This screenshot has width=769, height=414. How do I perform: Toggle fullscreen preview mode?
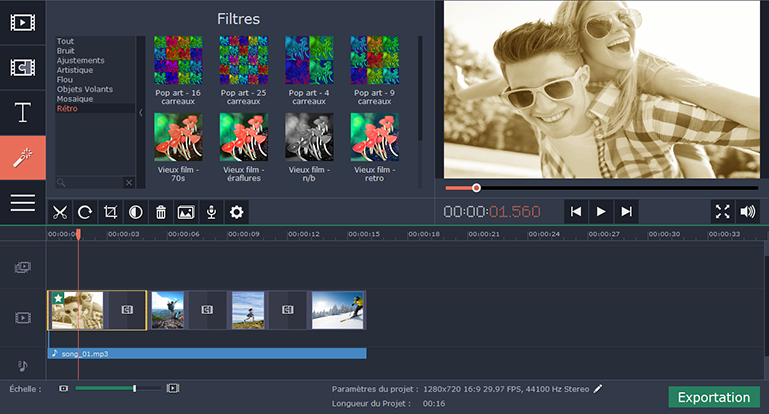722,211
